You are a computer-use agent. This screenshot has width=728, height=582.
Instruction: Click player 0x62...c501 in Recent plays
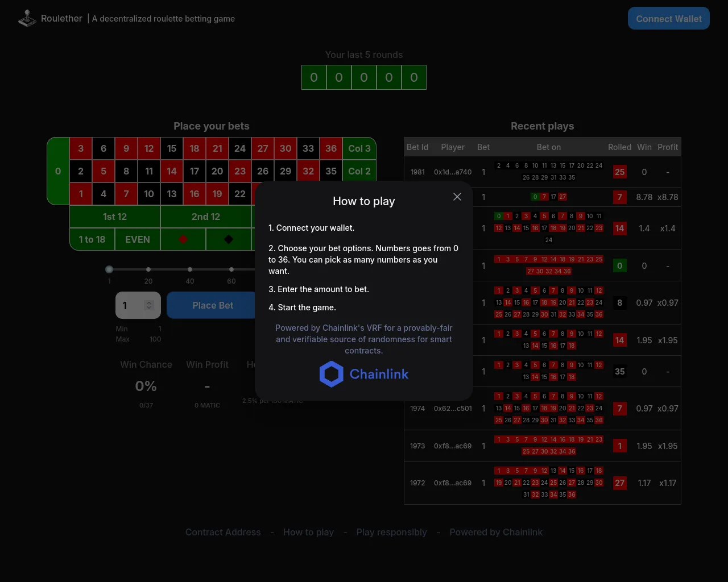(x=453, y=408)
